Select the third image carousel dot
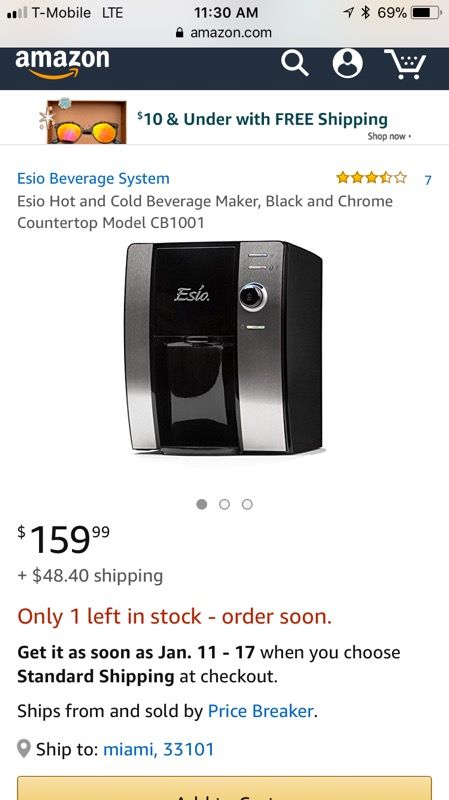This screenshot has width=449, height=800. coord(247,504)
